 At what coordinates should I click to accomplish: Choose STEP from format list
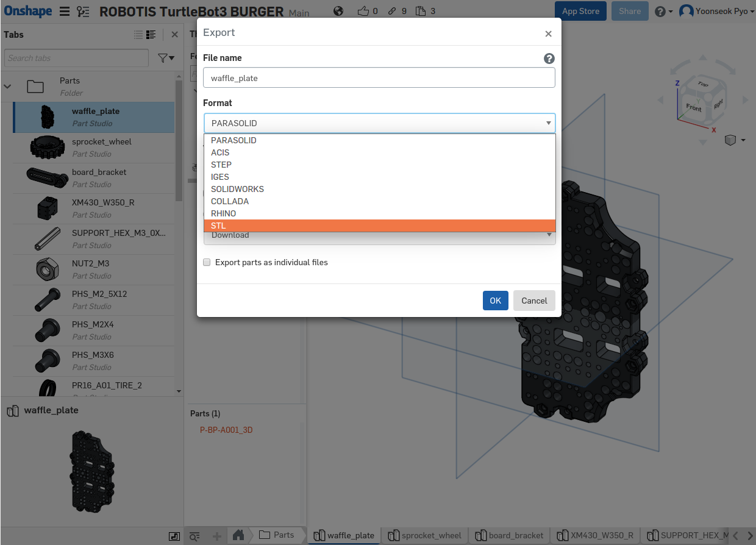click(x=379, y=165)
